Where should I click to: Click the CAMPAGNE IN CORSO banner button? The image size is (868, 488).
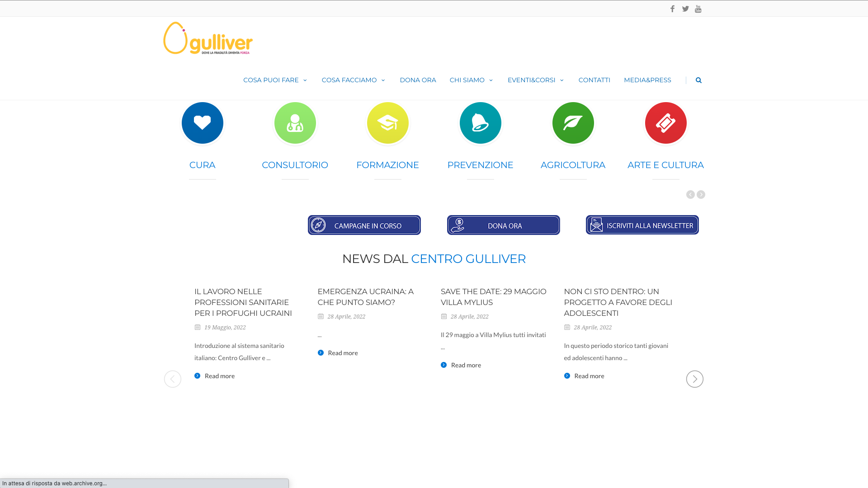(364, 225)
